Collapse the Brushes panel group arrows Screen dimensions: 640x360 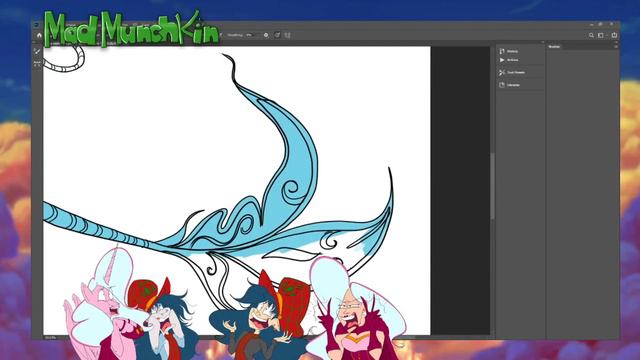(x=616, y=42)
